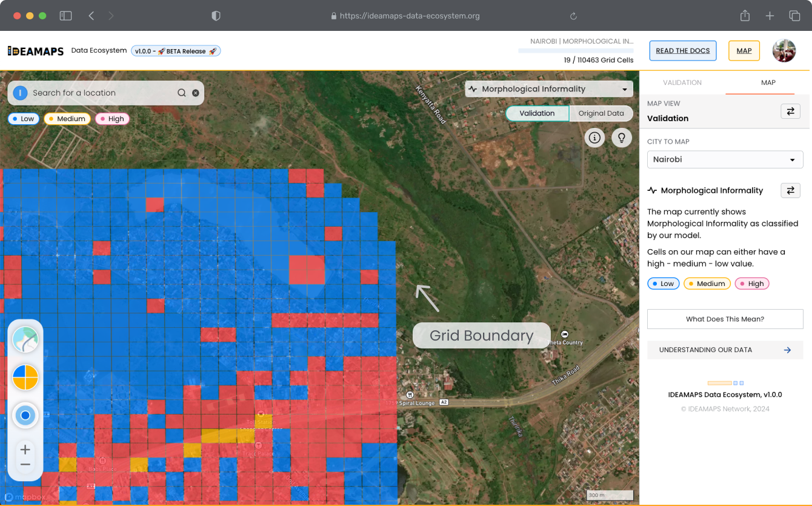Screen dimensions: 812x506
Task: Switch to the Validation tab in sidebar
Action: 682,82
